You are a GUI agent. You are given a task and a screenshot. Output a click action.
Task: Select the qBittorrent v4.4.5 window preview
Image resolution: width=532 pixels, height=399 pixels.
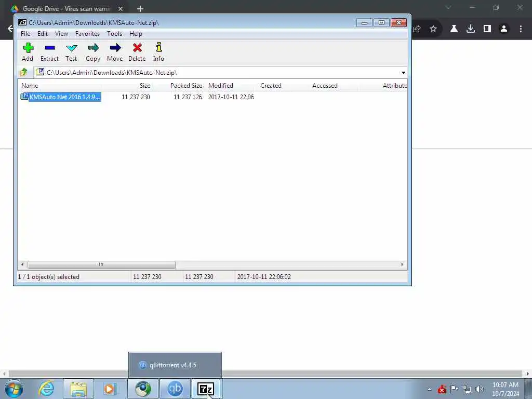(x=175, y=365)
